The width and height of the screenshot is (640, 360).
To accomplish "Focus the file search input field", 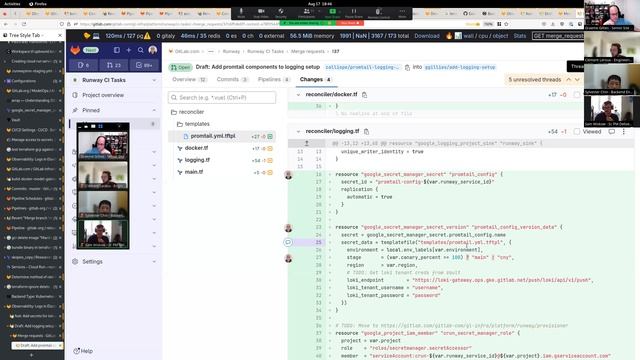I will tap(222, 98).
